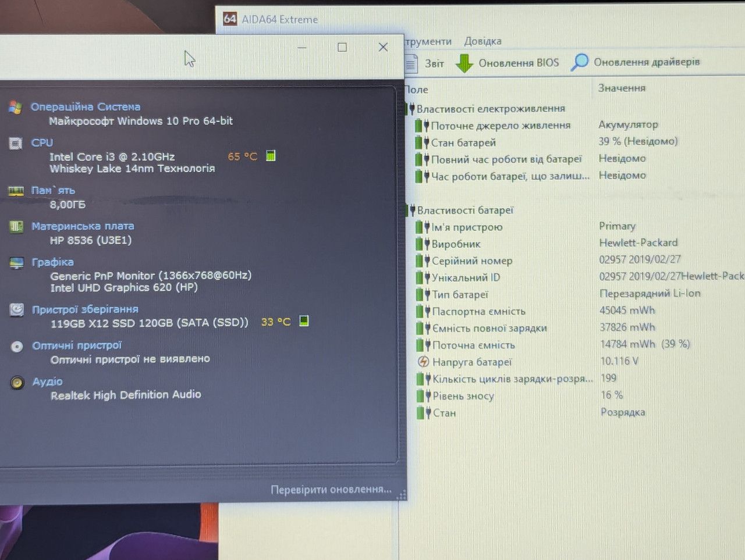
Task: Click the Перезарядний Li-Ion battery type value
Action: [650, 293]
